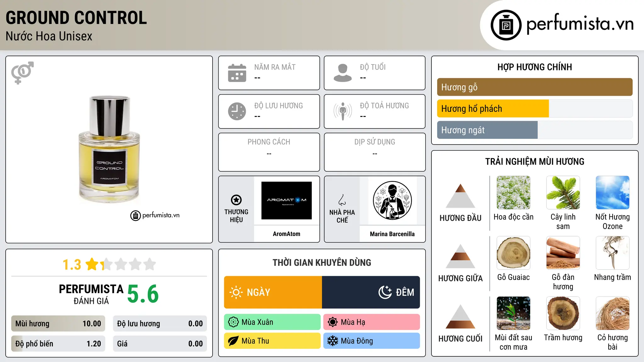Click the Dịp Sử Dụng info card

375,152
